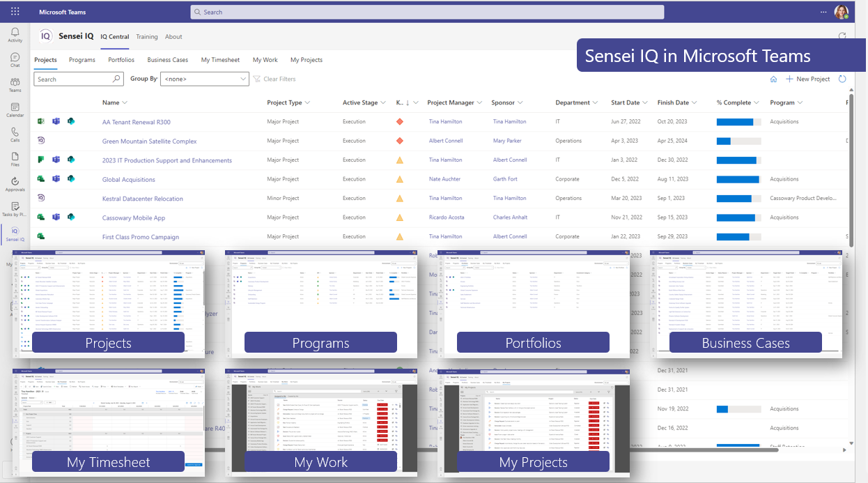This screenshot has width=868, height=483.
Task: Open sponsor Mary Parker's link
Action: (x=507, y=141)
